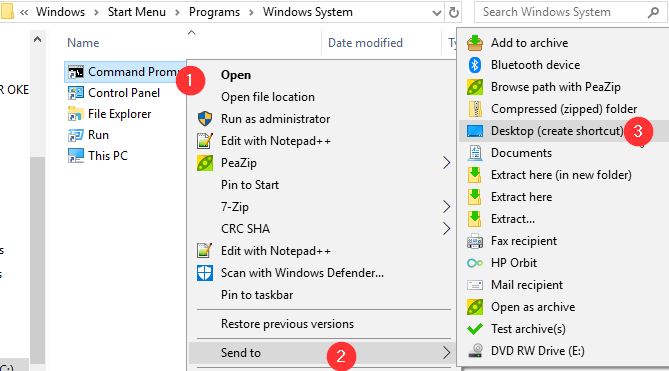Choose the HP Orbit icon
This screenshot has height=371, width=669.
coord(475,263)
